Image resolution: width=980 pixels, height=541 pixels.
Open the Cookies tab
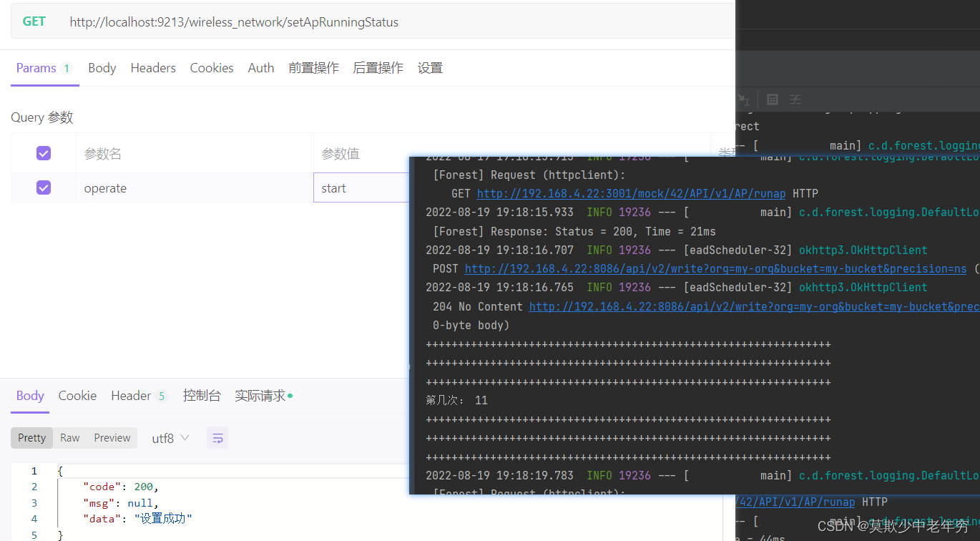[x=212, y=68]
